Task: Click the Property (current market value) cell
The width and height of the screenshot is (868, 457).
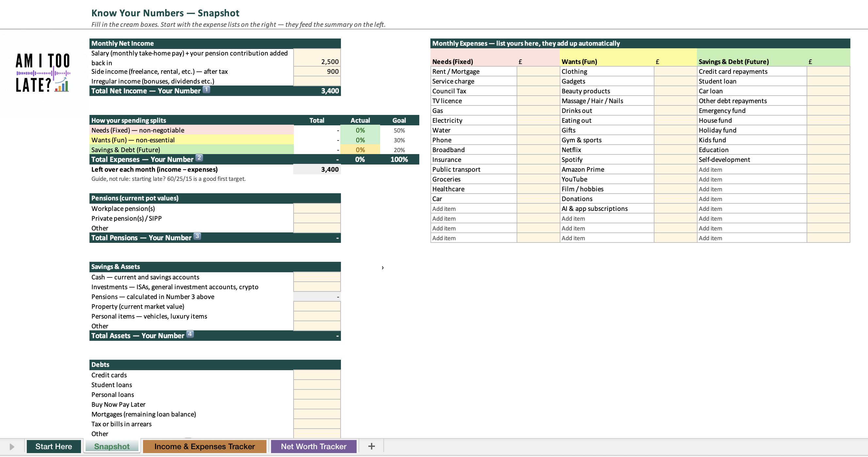Action: click(317, 307)
